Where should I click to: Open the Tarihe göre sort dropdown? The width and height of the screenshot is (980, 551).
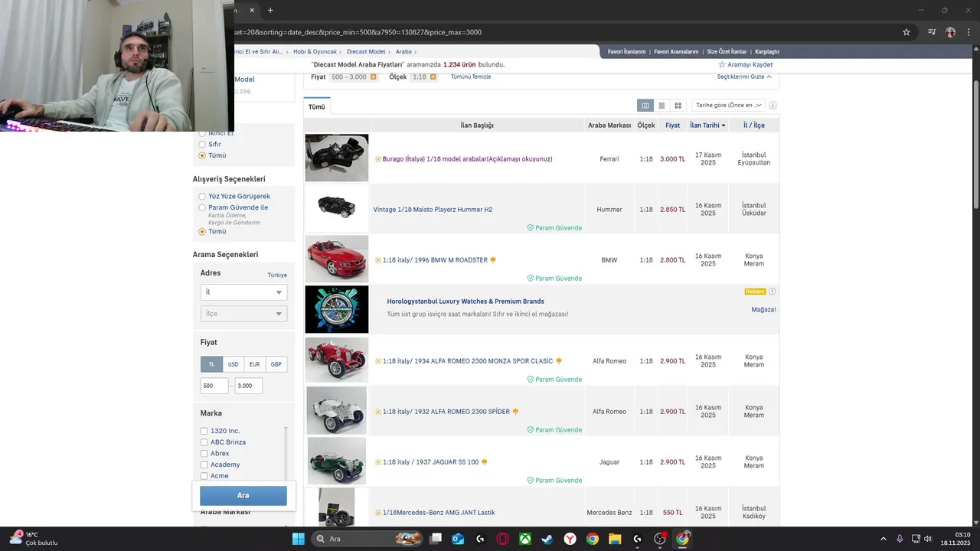pyautogui.click(x=728, y=106)
